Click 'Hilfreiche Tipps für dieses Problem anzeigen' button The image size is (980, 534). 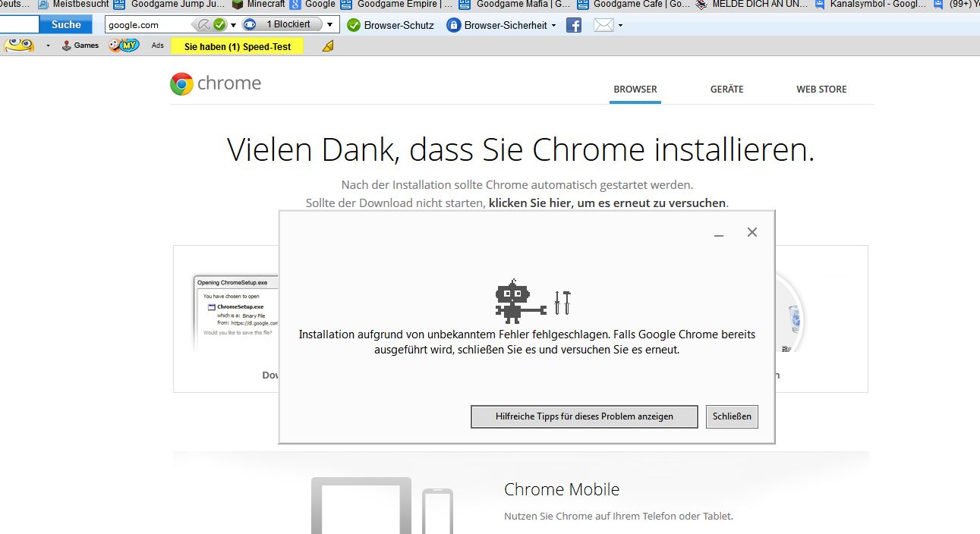pos(585,416)
